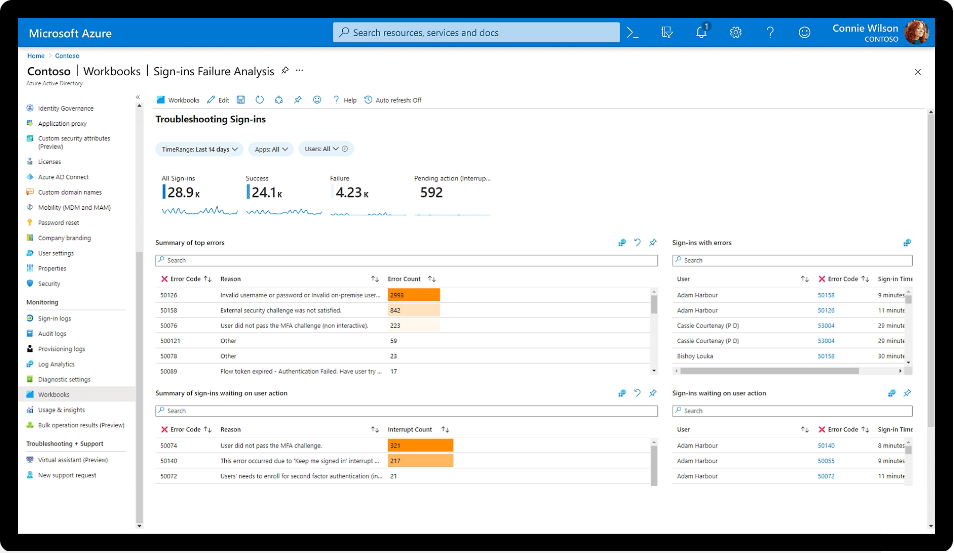Sort top errors table by Reason arrows
This screenshot has width=954, height=553.
[x=375, y=279]
